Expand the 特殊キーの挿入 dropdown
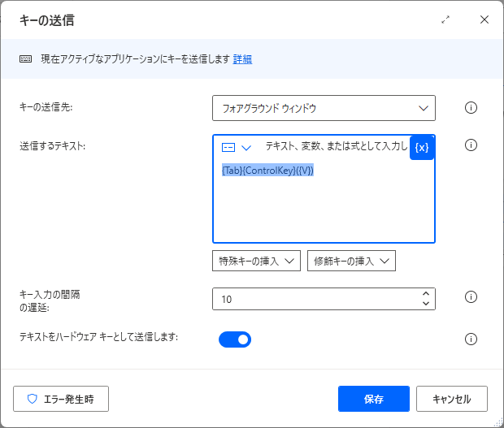This screenshot has width=504, height=428. coord(256,261)
